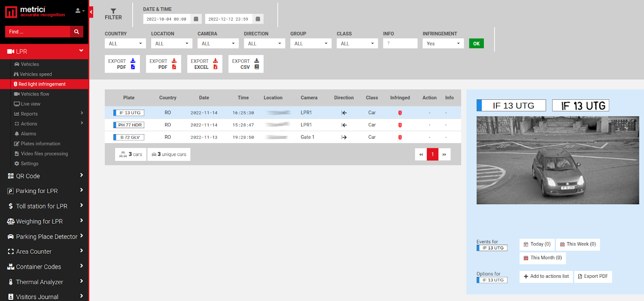Viewport: 644px width, 301px height.
Task: Open the Infringement dropdown set to Yes
Action: click(x=443, y=43)
